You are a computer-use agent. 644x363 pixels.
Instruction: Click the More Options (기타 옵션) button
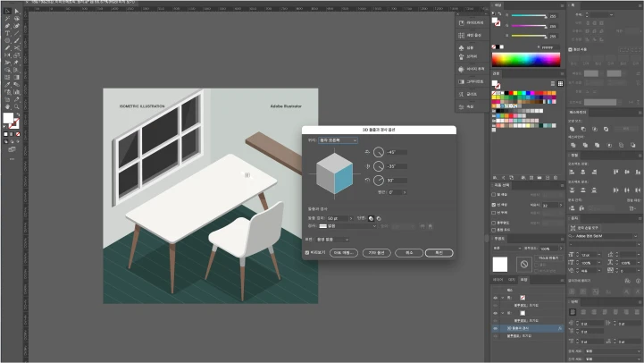[376, 253]
